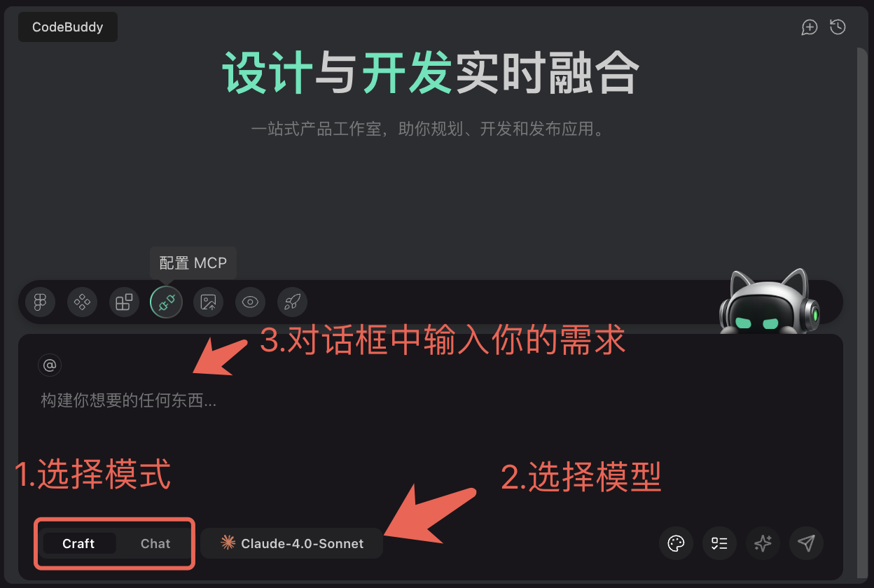Switch to Craft mode

click(78, 544)
